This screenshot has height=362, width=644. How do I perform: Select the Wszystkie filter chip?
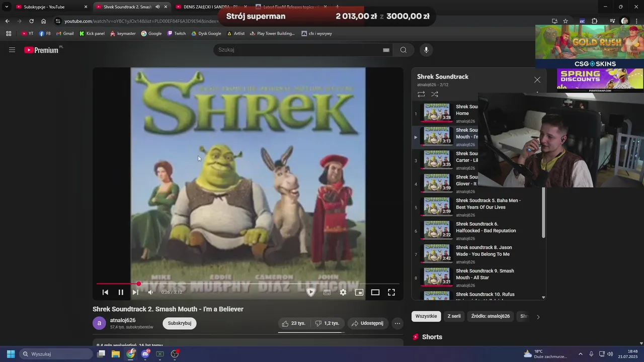tap(426, 316)
